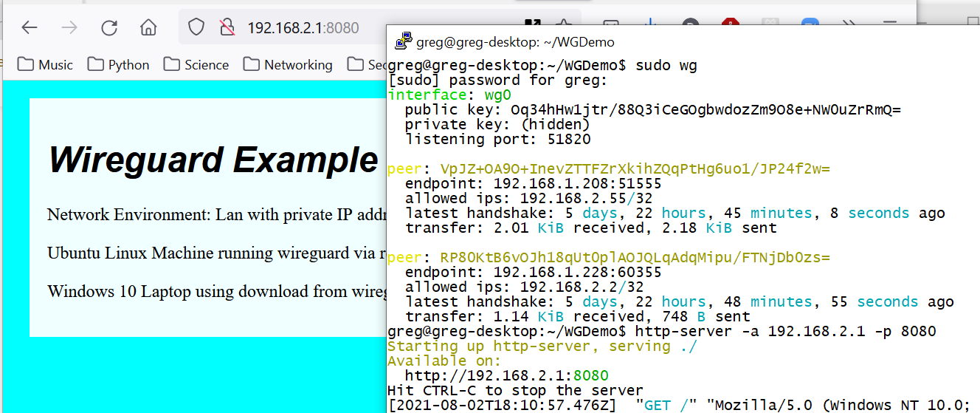Open the tracking protection shield panel

(196, 28)
